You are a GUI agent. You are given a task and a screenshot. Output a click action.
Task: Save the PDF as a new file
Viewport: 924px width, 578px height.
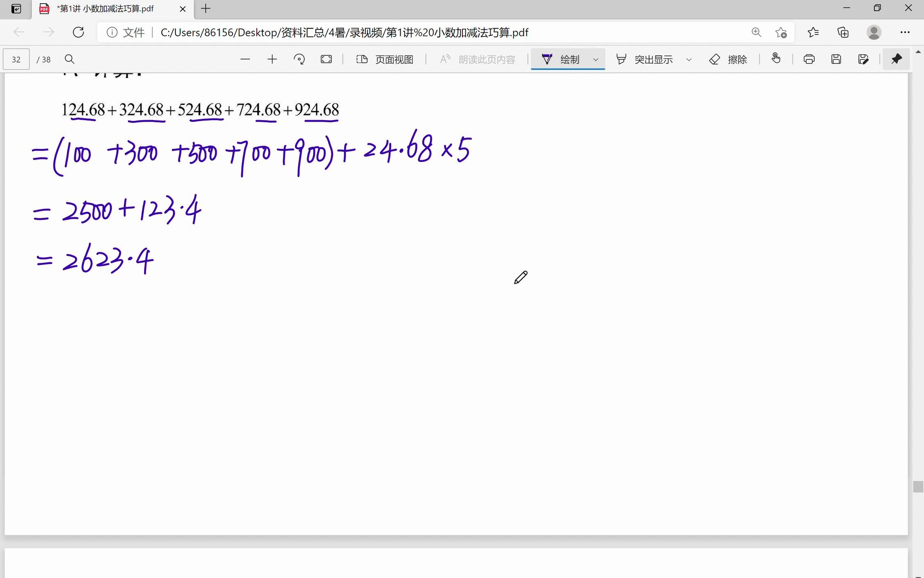click(863, 59)
